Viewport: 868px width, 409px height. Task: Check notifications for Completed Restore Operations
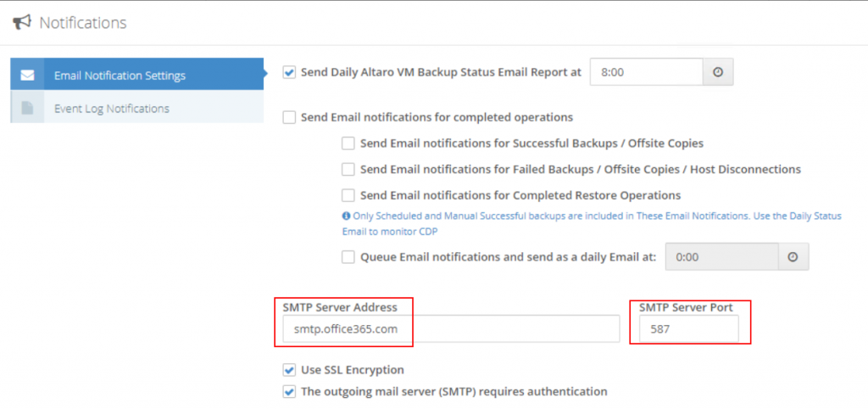[x=348, y=196]
